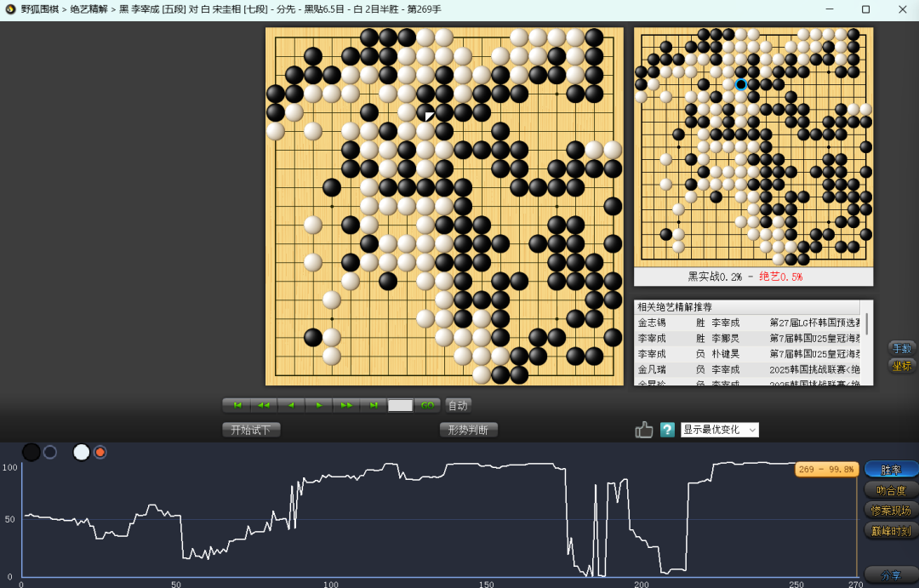Toggle 手数 move numbers display
Viewport: 919px width, 588px height.
(901, 348)
